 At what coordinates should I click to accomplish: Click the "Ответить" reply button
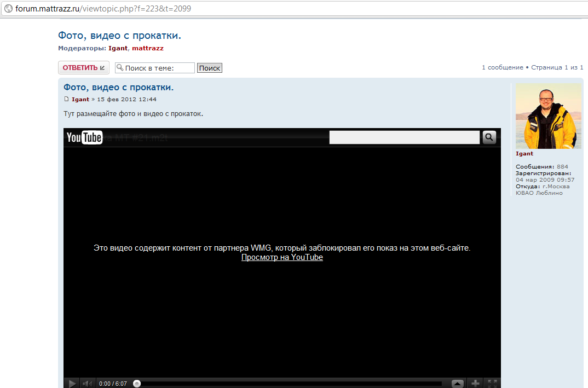tap(83, 68)
